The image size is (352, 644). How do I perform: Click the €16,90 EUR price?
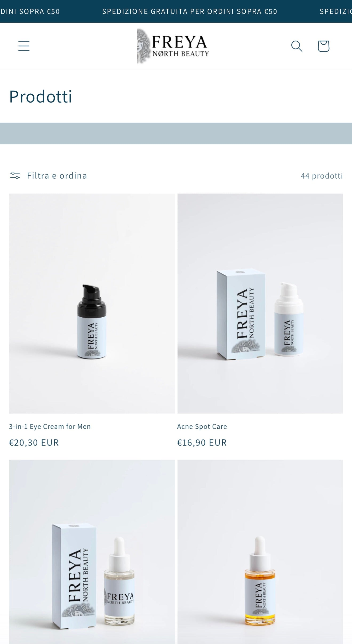(202, 442)
